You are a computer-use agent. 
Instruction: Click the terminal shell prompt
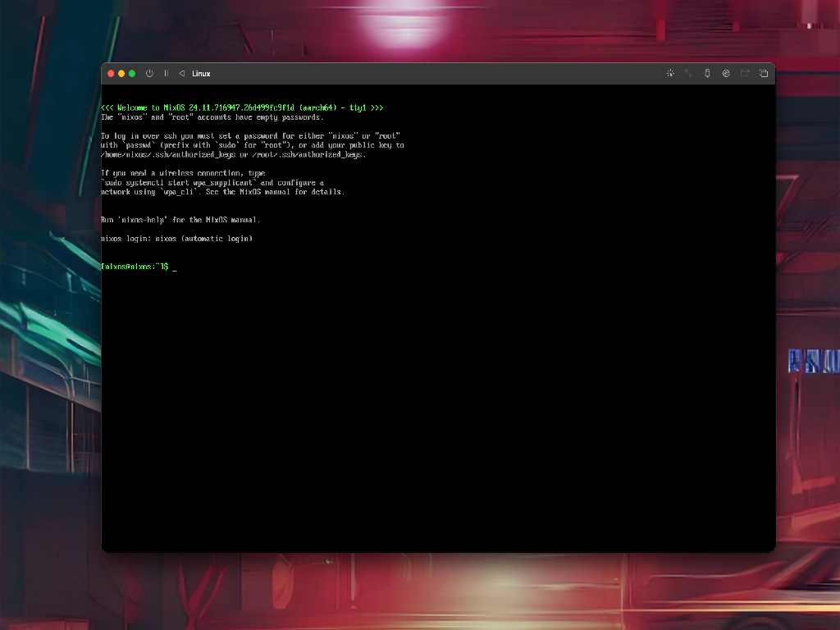[137, 266]
